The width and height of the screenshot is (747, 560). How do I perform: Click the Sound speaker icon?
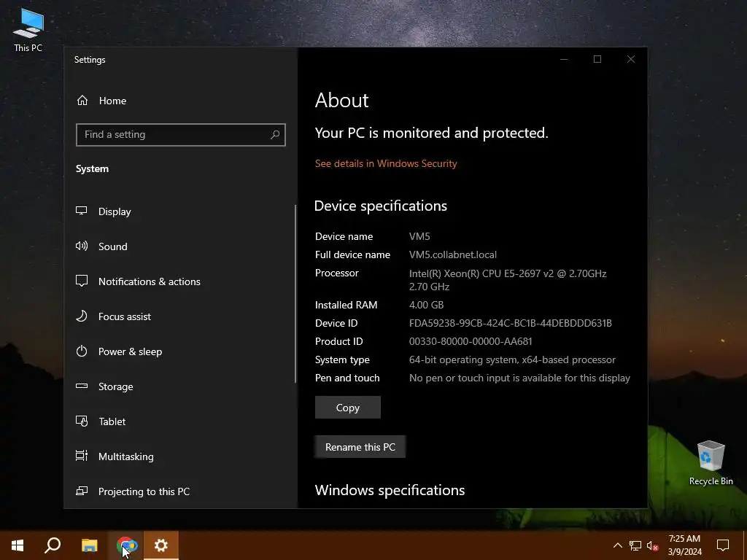click(82, 246)
